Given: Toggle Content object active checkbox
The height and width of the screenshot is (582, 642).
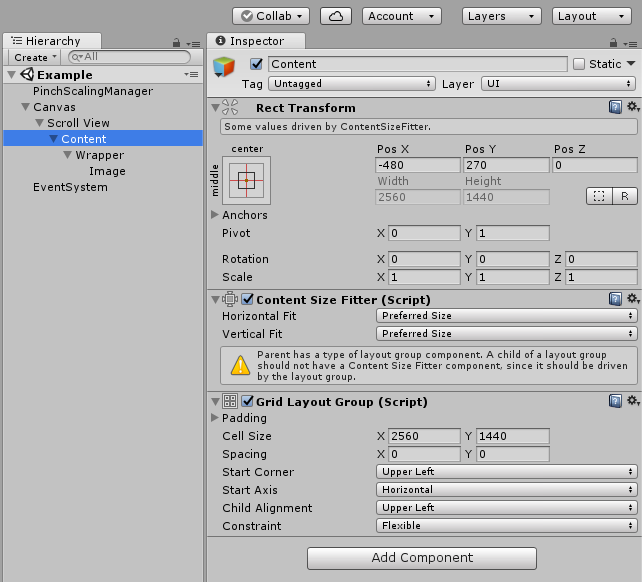Looking at the screenshot, I should [x=256, y=64].
